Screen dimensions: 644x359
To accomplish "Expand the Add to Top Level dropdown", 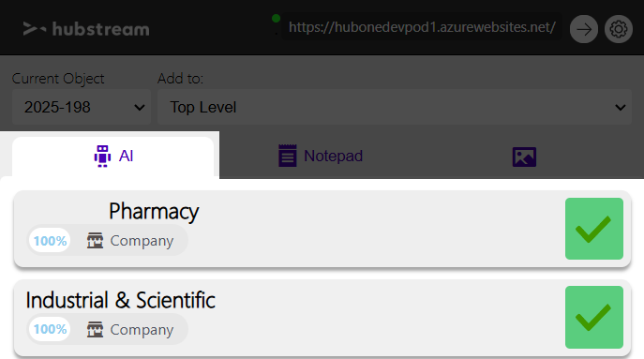I will click(395, 107).
